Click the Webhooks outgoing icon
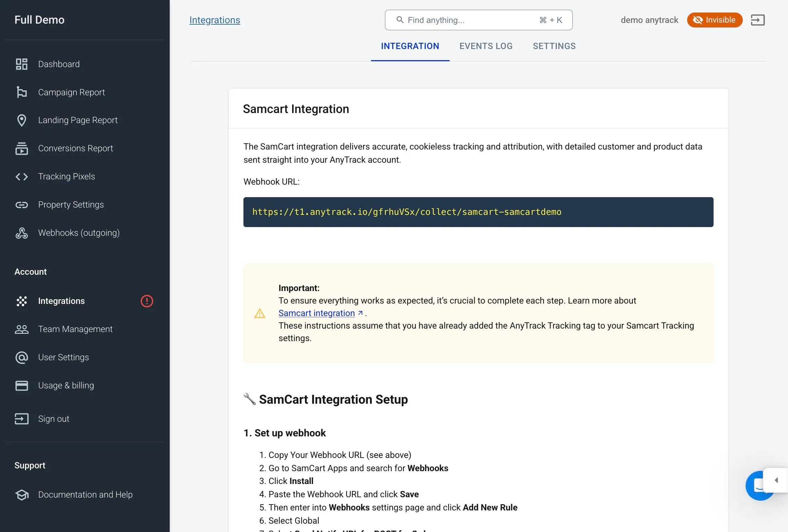The image size is (788, 532). pyautogui.click(x=22, y=233)
